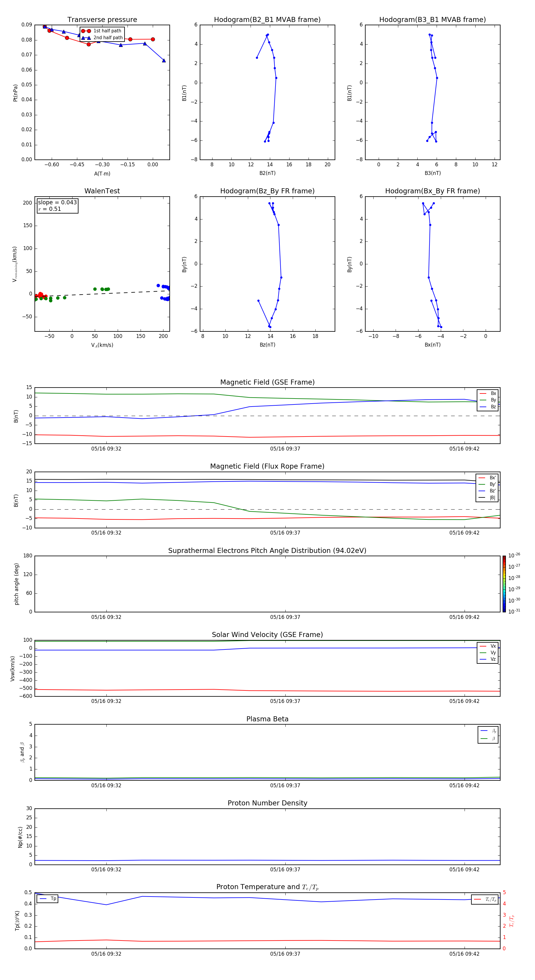Click the 'Bx(nT)' axis label
This screenshot has height=980, width=535.
pos(432,345)
